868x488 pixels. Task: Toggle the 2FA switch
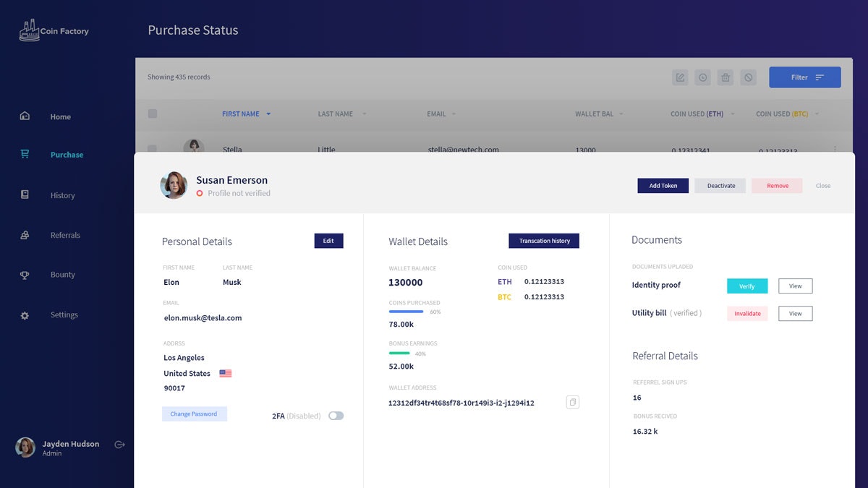336,416
